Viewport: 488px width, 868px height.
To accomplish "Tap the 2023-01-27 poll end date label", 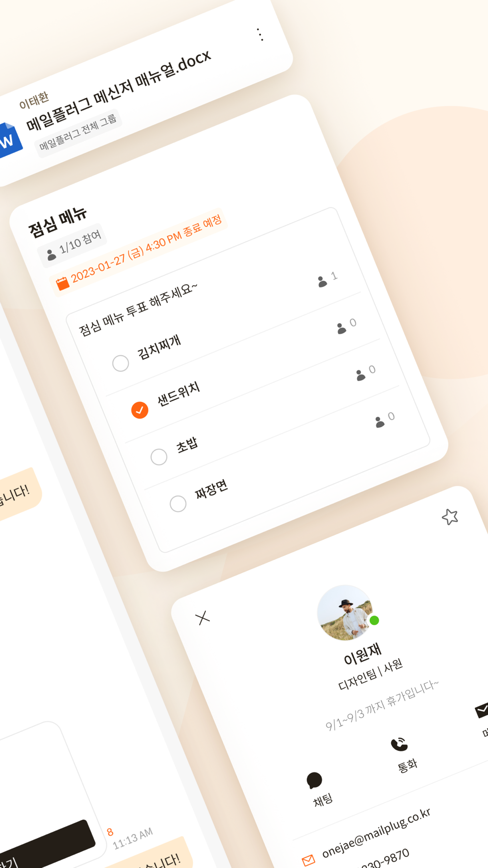I will 147,248.
